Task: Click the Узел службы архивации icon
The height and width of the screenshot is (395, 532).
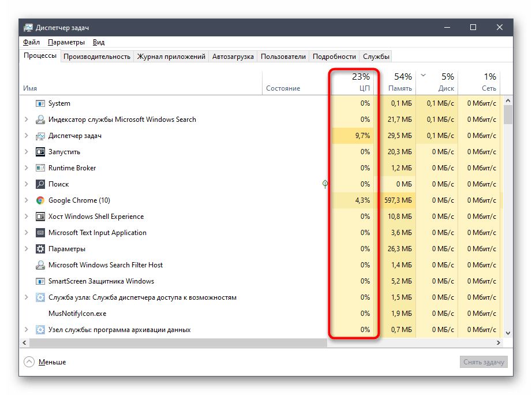Action: [40, 330]
